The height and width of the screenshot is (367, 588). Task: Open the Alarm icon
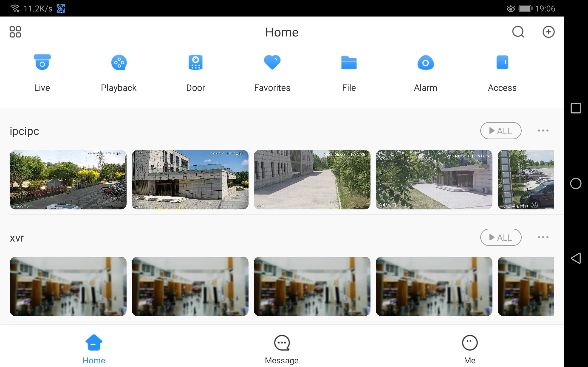(x=425, y=62)
